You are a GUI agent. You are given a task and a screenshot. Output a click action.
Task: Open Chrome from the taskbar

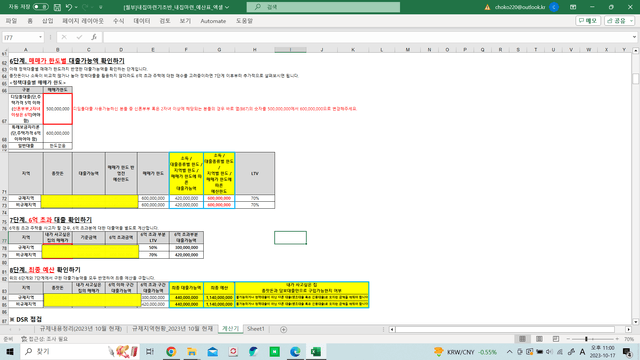tap(171, 351)
